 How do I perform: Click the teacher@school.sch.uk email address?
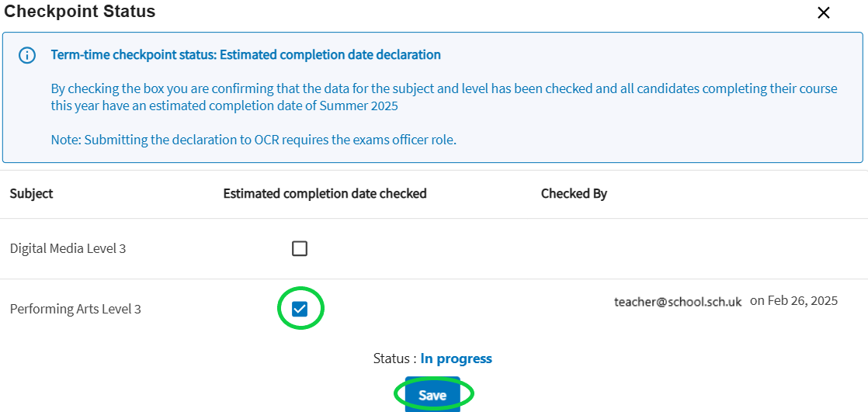pyautogui.click(x=678, y=302)
